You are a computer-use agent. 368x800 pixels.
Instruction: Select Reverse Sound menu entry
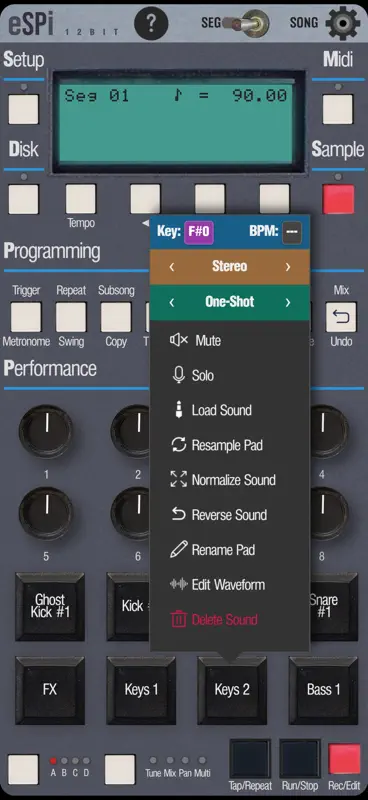pyautogui.click(x=230, y=515)
